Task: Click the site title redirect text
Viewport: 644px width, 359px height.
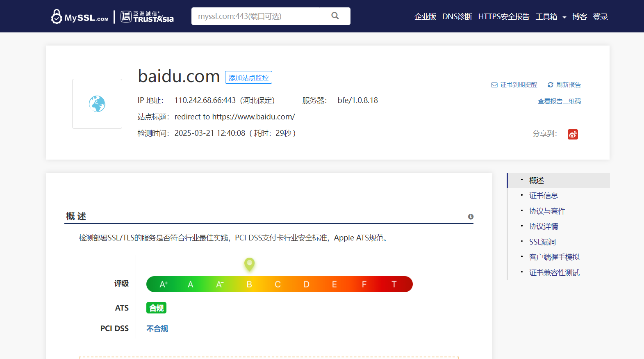Action: (234, 117)
